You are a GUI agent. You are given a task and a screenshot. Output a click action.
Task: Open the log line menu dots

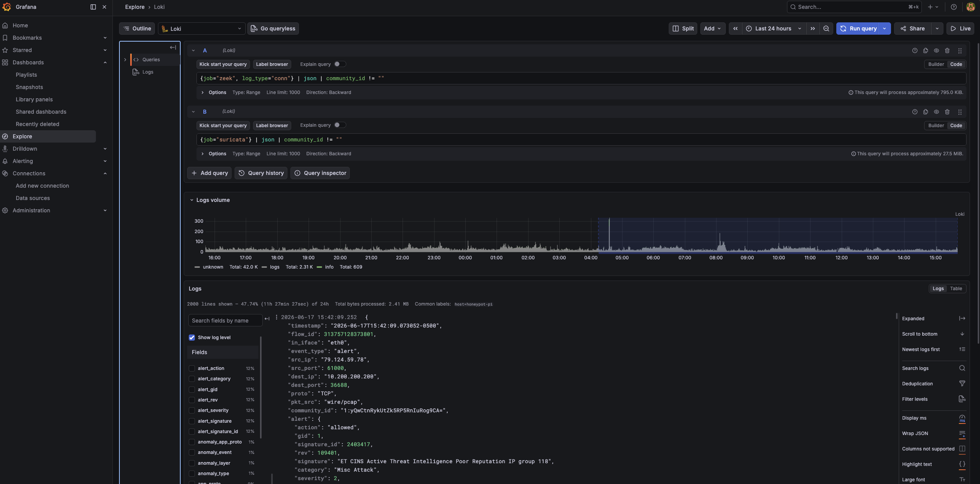pyautogui.click(x=276, y=317)
